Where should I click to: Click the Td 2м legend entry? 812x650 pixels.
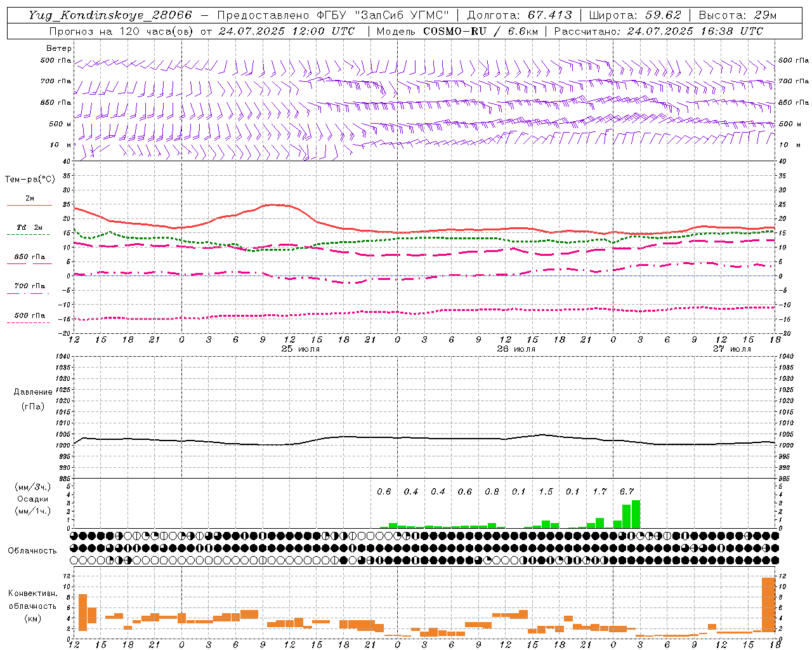tap(30, 227)
